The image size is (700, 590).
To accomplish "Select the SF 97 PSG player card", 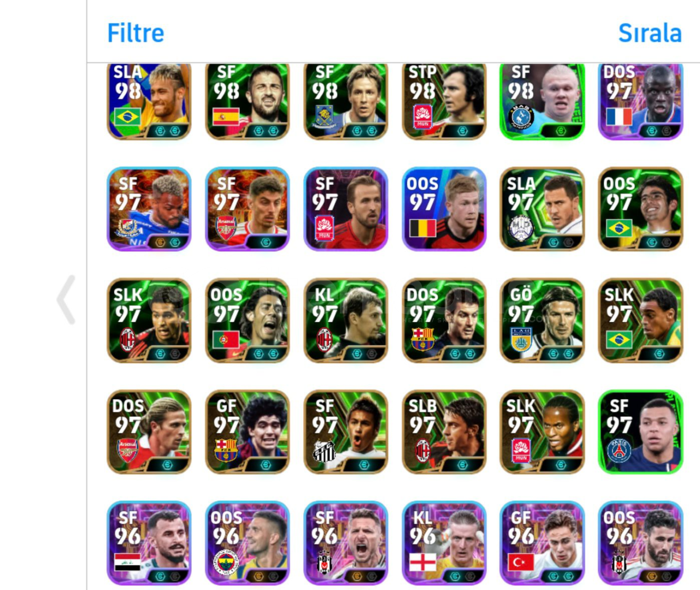I will 640,432.
